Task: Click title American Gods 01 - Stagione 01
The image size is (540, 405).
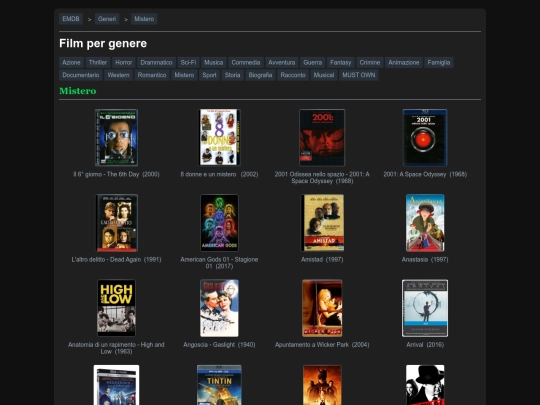Action: click(x=219, y=263)
